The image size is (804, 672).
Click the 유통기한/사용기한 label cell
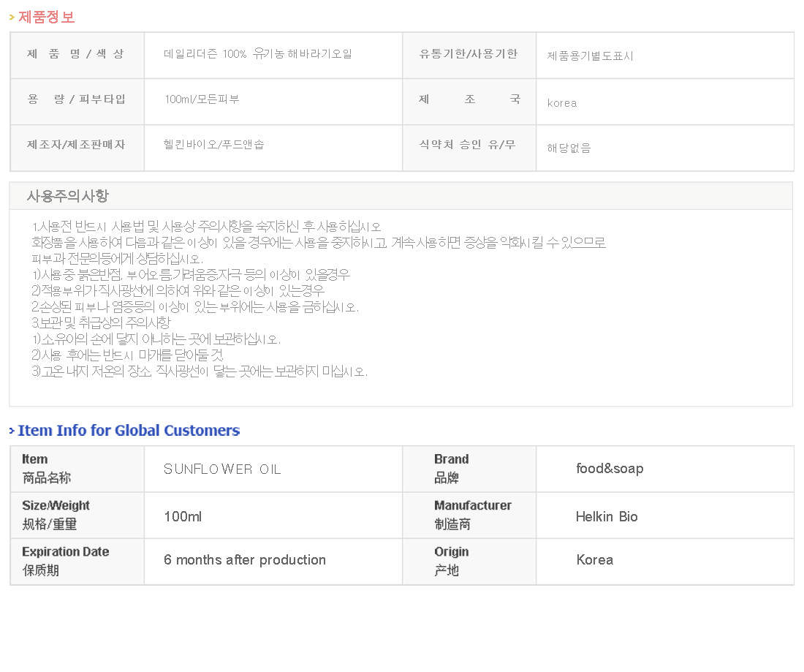click(x=469, y=54)
